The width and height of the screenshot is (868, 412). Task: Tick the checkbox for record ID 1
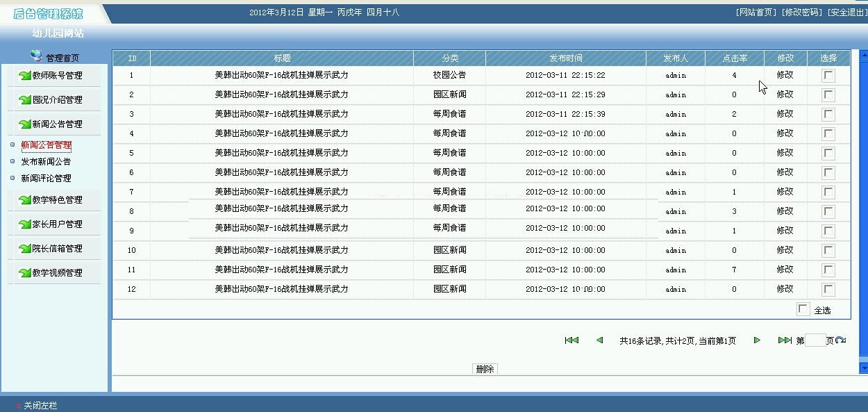[828, 76]
